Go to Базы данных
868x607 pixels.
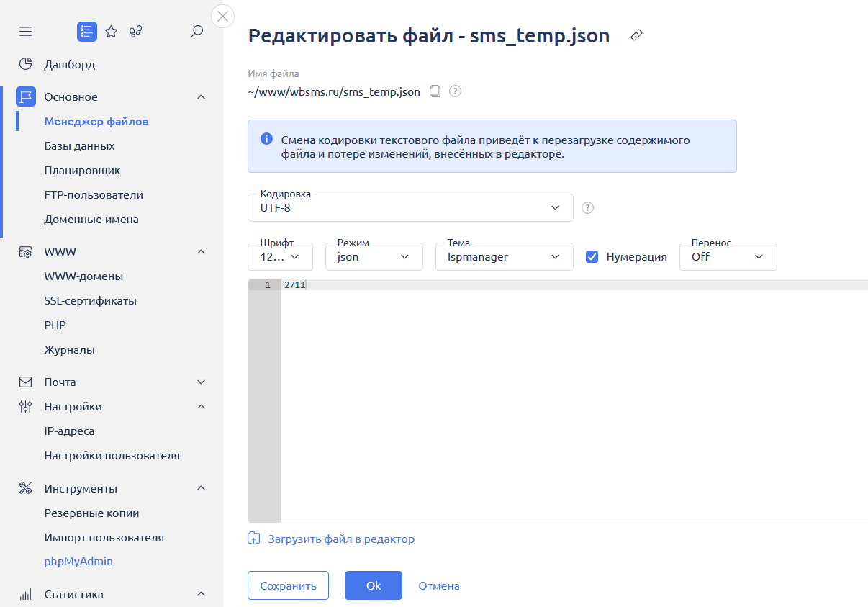[x=79, y=146]
